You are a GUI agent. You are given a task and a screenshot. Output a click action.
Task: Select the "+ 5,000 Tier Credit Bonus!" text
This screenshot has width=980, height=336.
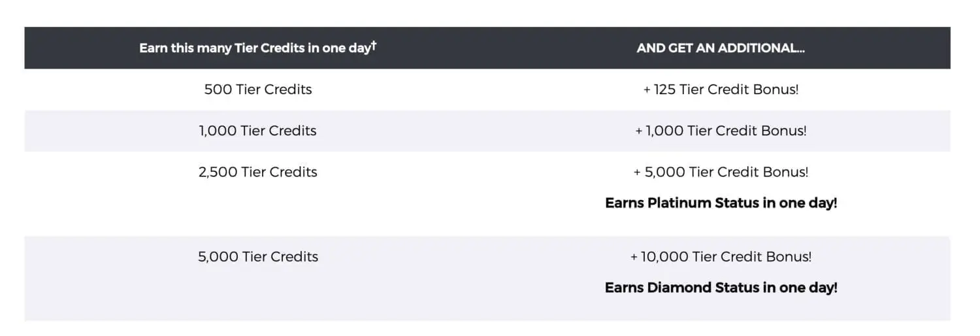[x=721, y=172]
